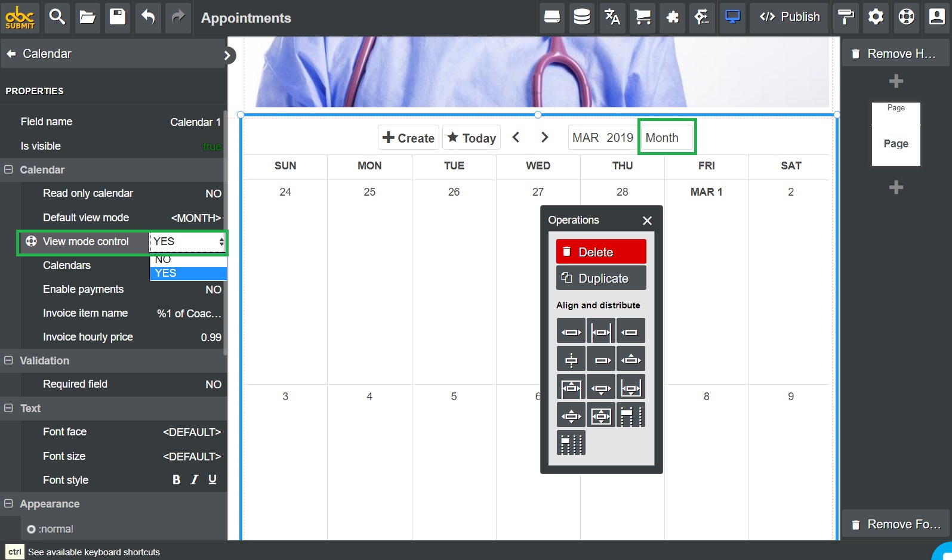The width and height of the screenshot is (952, 560).
Task: Go to previous month with left chevron
Action: [516, 138]
